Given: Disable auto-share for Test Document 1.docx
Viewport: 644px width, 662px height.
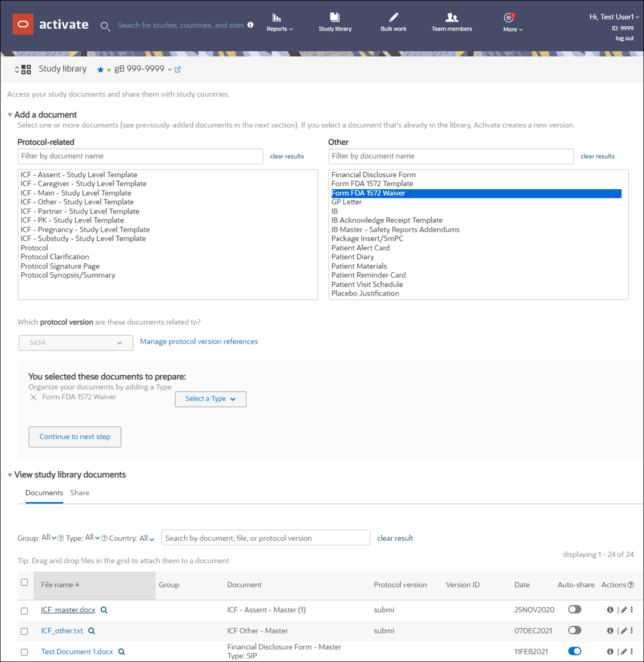Looking at the screenshot, I should tap(574, 651).
